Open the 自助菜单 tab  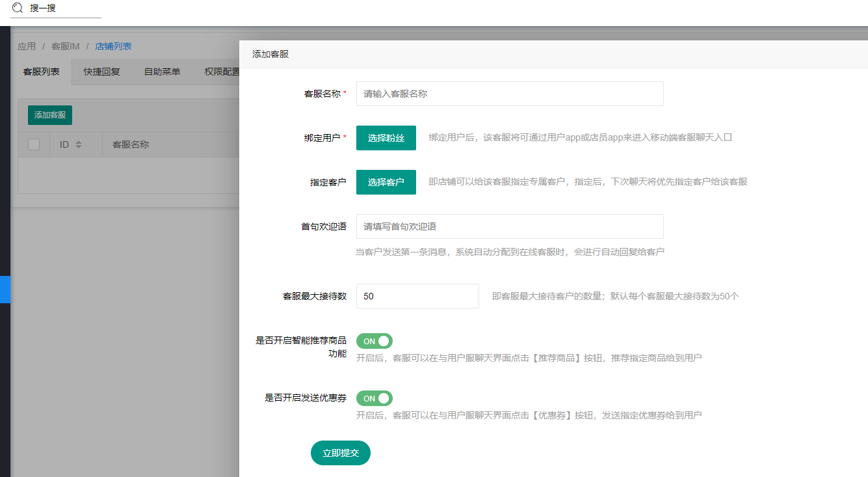tap(163, 72)
